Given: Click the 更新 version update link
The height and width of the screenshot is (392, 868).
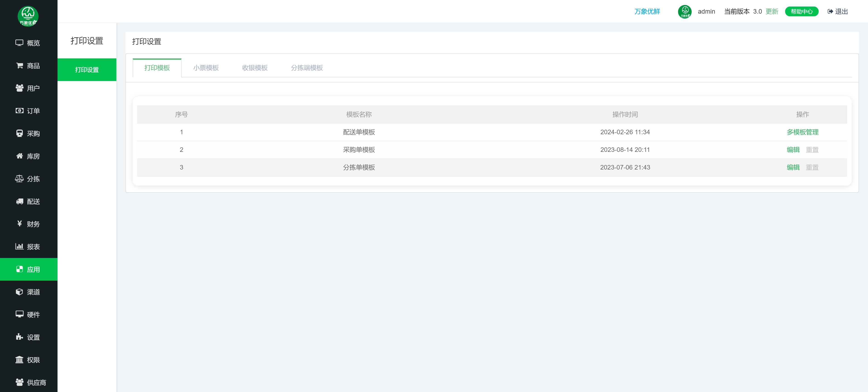Looking at the screenshot, I should [772, 12].
